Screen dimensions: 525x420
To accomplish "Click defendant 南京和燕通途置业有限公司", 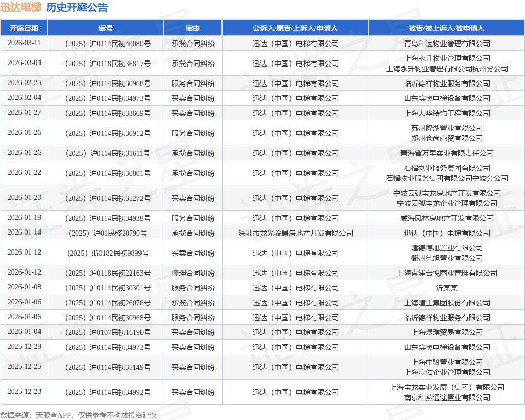I will click(x=447, y=397).
